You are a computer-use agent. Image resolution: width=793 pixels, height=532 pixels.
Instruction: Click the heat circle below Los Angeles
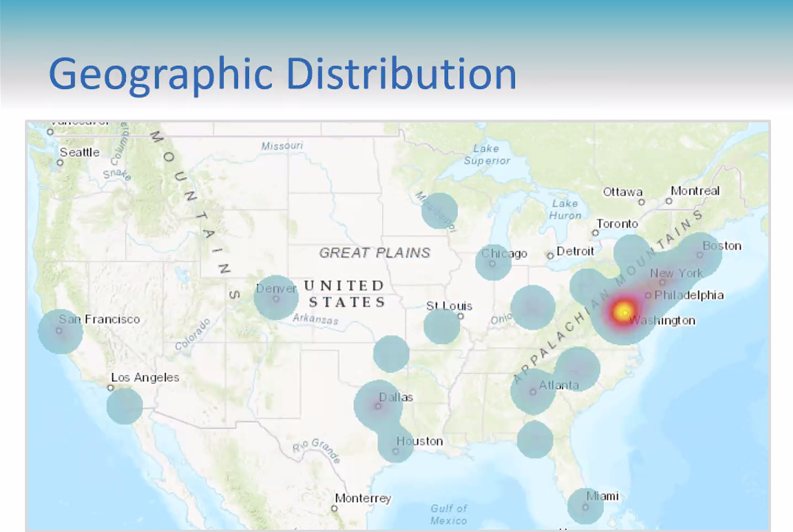tap(125, 406)
